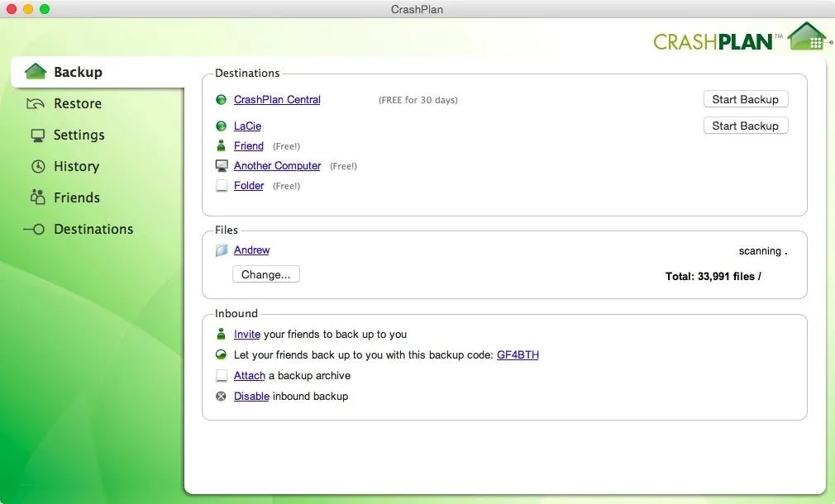835x504 pixels.
Task: Click the drive icon beside Folder destination
Action: (222, 186)
